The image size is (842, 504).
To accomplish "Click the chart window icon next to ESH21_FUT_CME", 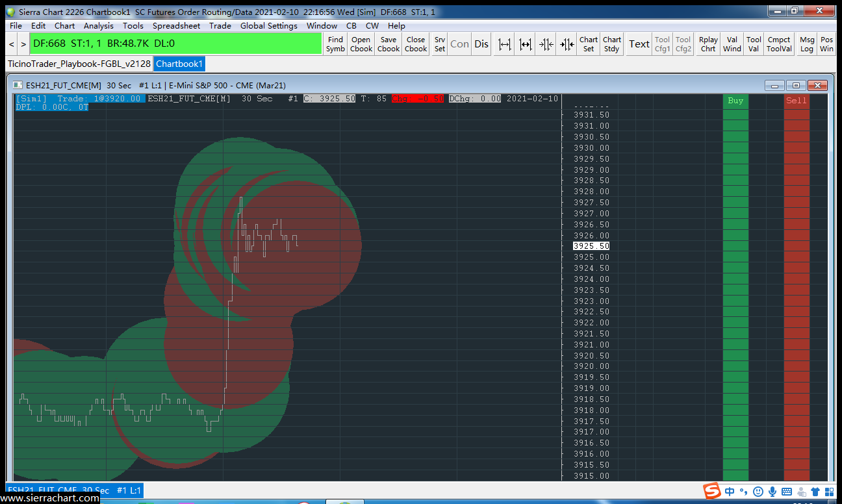I will 18,85.
